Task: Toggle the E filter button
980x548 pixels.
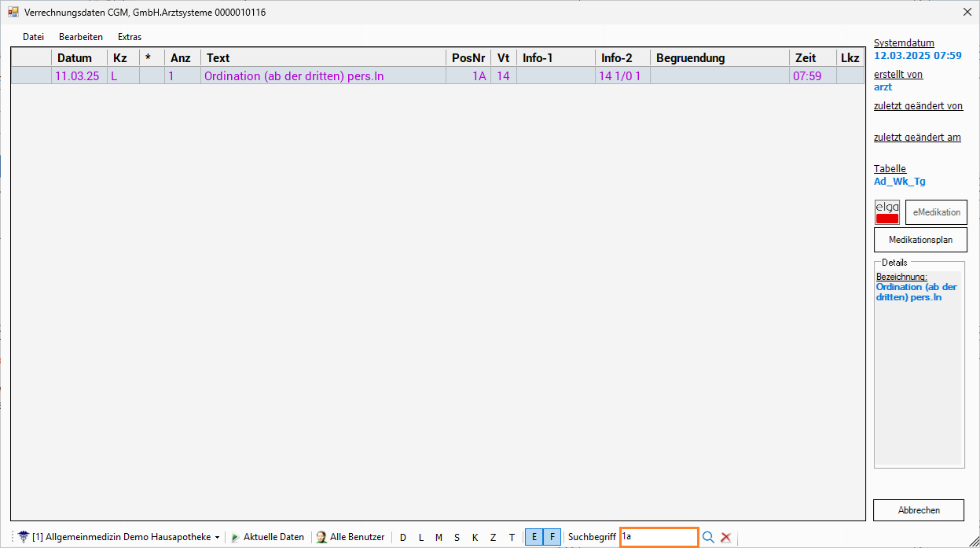Action: click(x=534, y=537)
